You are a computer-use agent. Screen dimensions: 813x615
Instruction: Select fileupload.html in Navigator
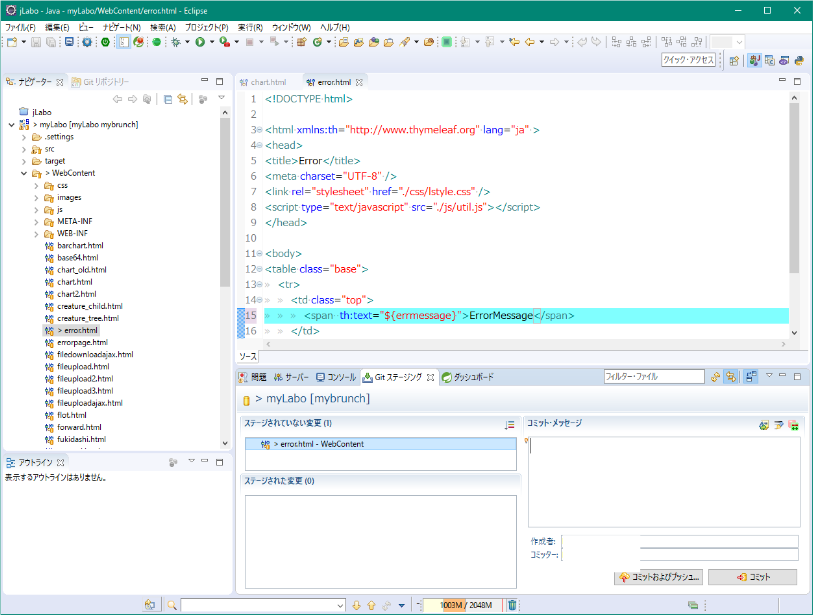[x=83, y=367]
